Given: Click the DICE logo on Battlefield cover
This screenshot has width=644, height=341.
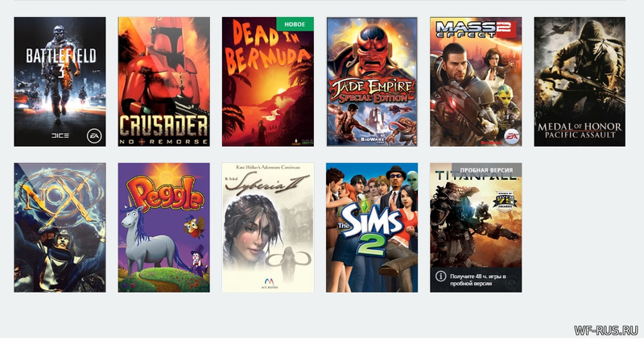Looking at the screenshot, I should point(60,135).
